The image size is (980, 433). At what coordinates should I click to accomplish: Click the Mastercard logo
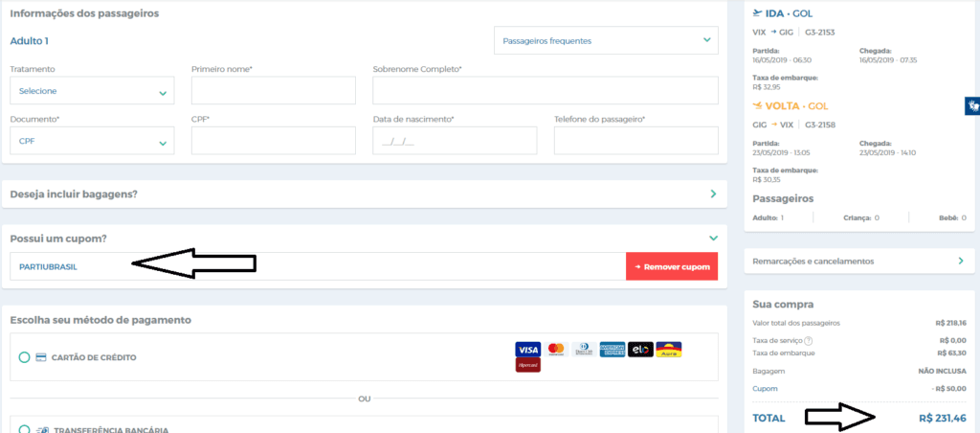(x=556, y=349)
